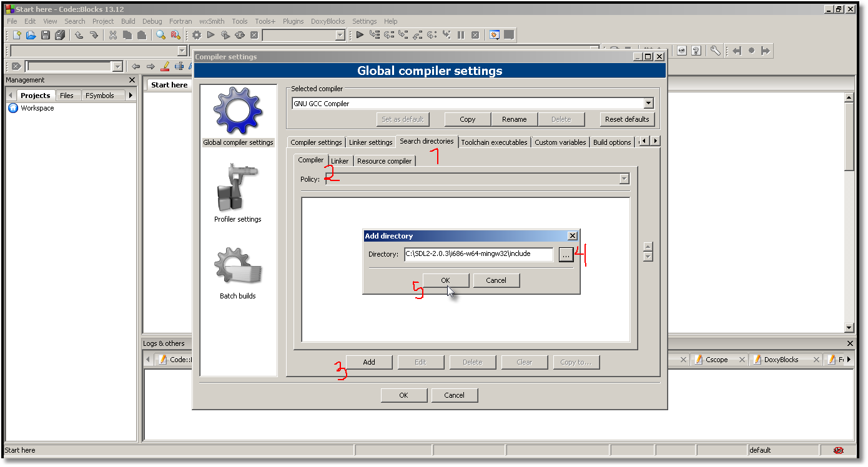Click the Reset defaults button

pos(627,119)
